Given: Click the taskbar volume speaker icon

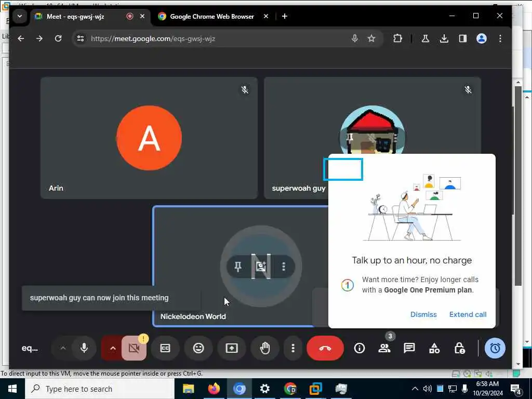Looking at the screenshot, I should [x=428, y=389].
